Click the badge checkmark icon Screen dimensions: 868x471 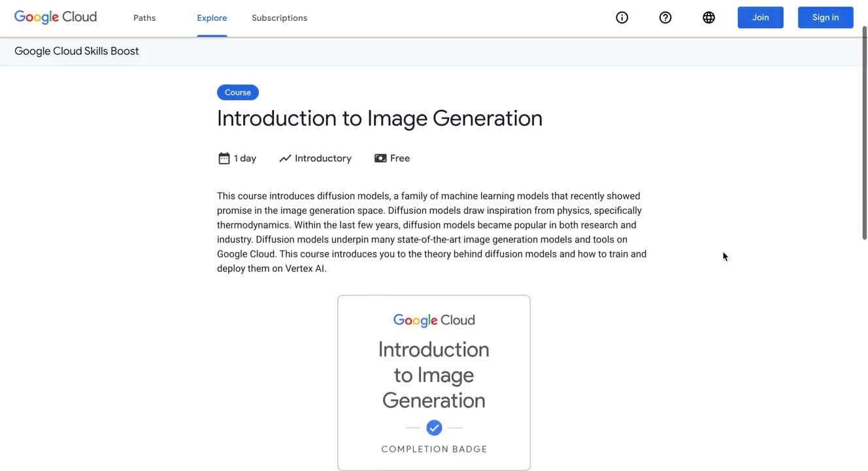pos(434,428)
